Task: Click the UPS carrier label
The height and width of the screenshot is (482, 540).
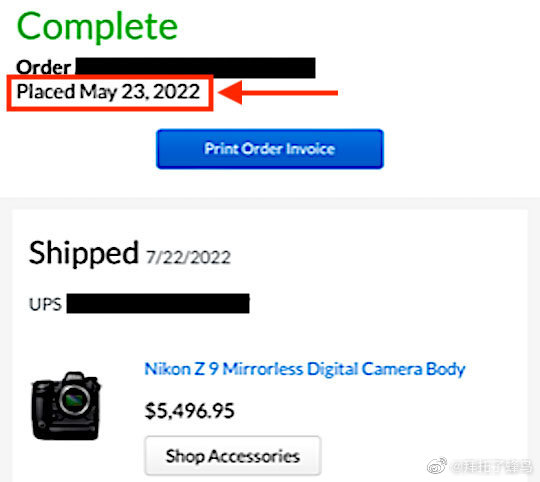Action: [x=45, y=304]
